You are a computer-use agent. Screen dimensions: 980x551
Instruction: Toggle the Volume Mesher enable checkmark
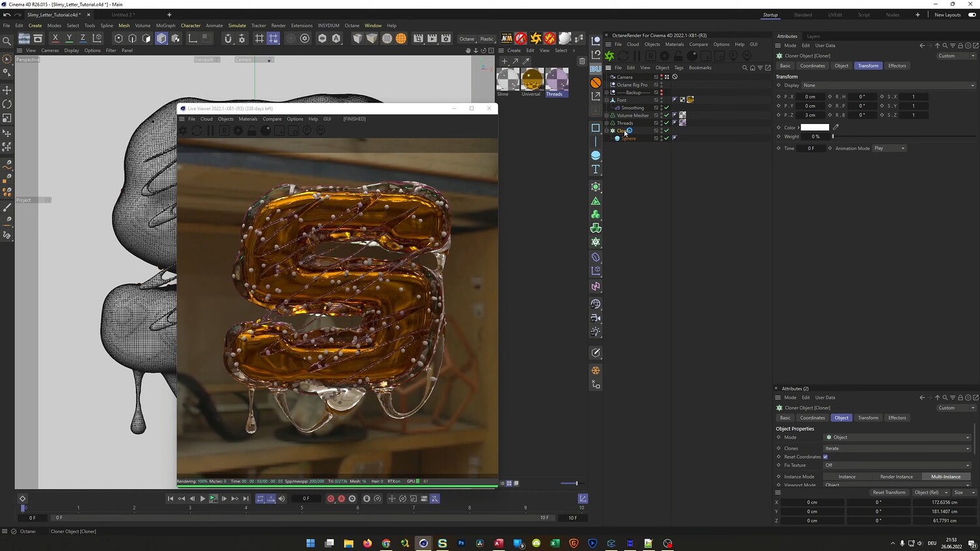click(666, 116)
